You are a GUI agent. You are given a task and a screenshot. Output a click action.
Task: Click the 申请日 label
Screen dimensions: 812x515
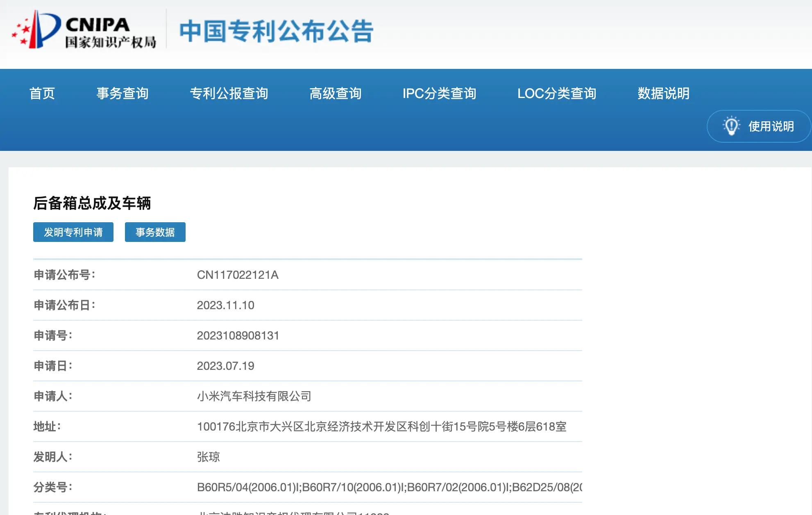click(x=53, y=366)
